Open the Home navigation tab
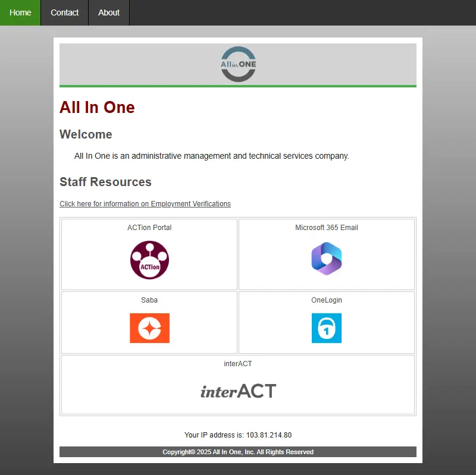 point(20,12)
